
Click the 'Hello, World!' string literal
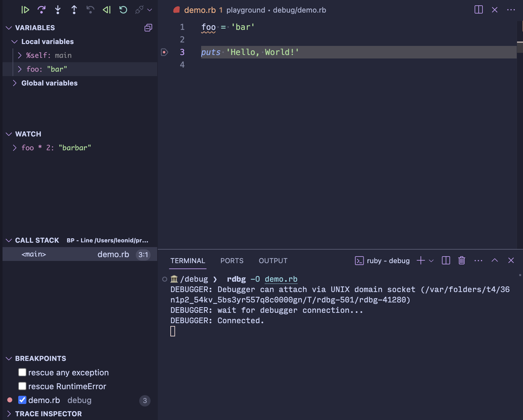point(263,52)
